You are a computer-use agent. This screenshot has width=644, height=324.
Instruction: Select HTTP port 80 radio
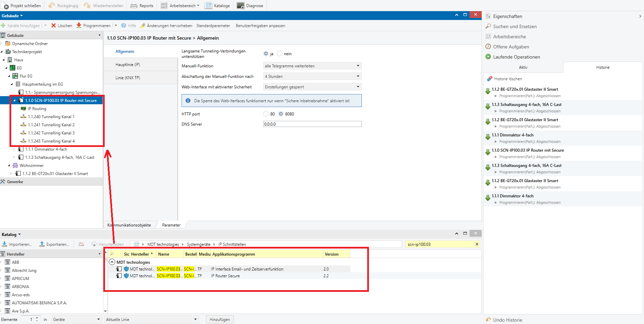[266, 114]
